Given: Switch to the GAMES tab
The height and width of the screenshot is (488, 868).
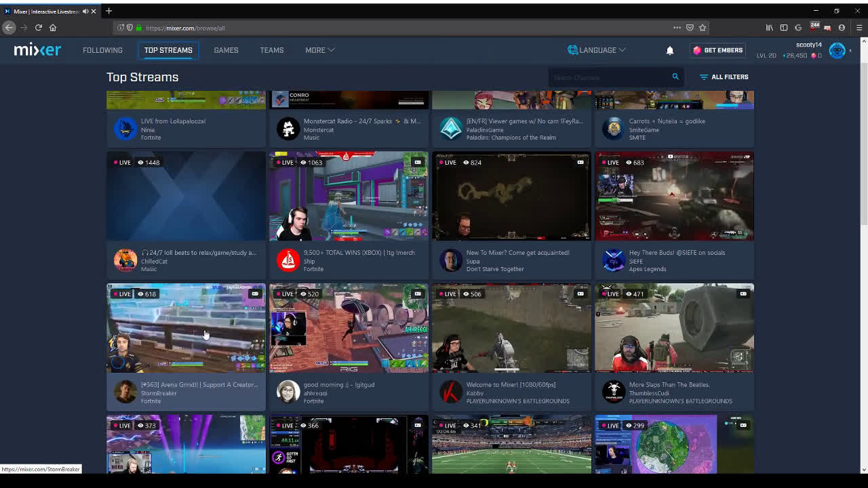Looking at the screenshot, I should [x=226, y=50].
